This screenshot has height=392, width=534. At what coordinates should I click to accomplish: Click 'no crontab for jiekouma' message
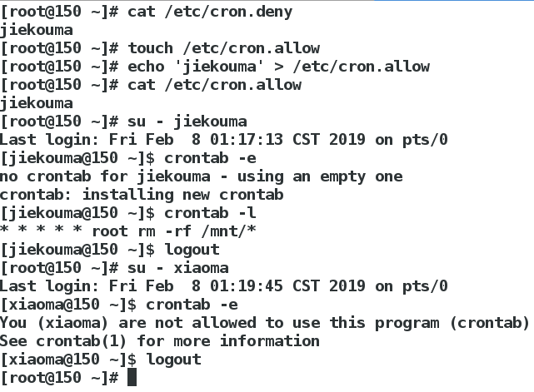pyautogui.click(x=202, y=176)
